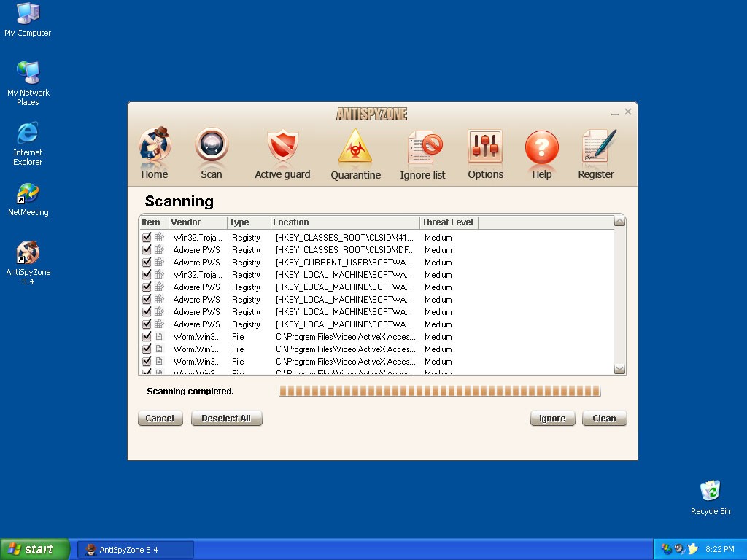The height and width of the screenshot is (560, 747).
Task: Click the scan progress bar
Action: point(439,392)
